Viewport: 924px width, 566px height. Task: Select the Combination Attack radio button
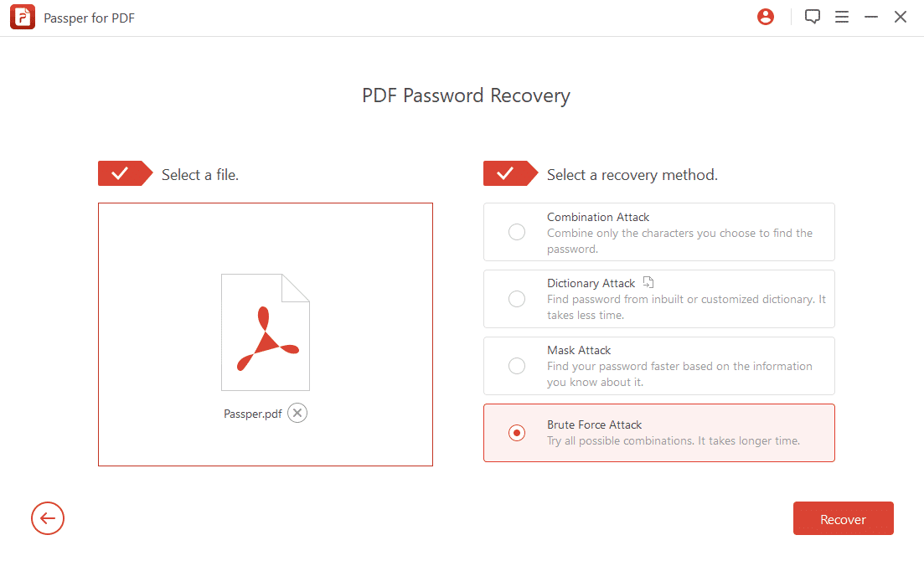click(517, 232)
